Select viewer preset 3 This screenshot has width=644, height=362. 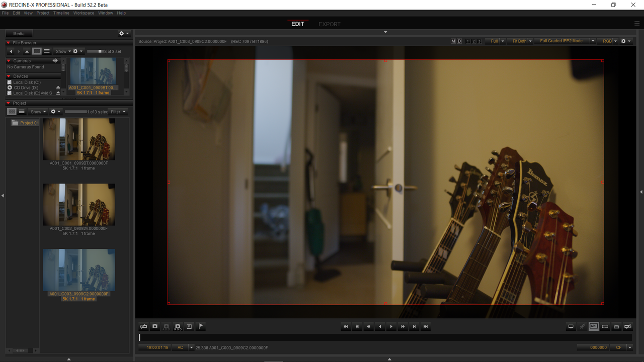pos(479,41)
